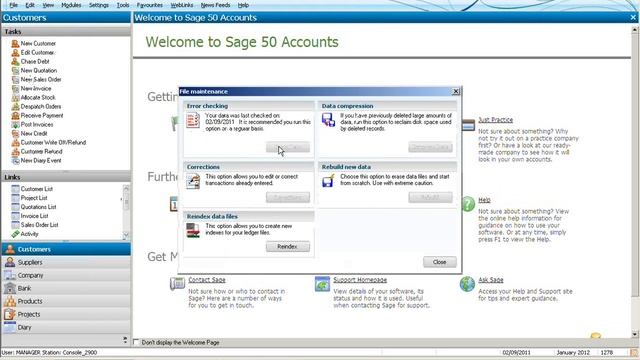Click the Customer Refund icon
640x360 pixels.
[15, 151]
